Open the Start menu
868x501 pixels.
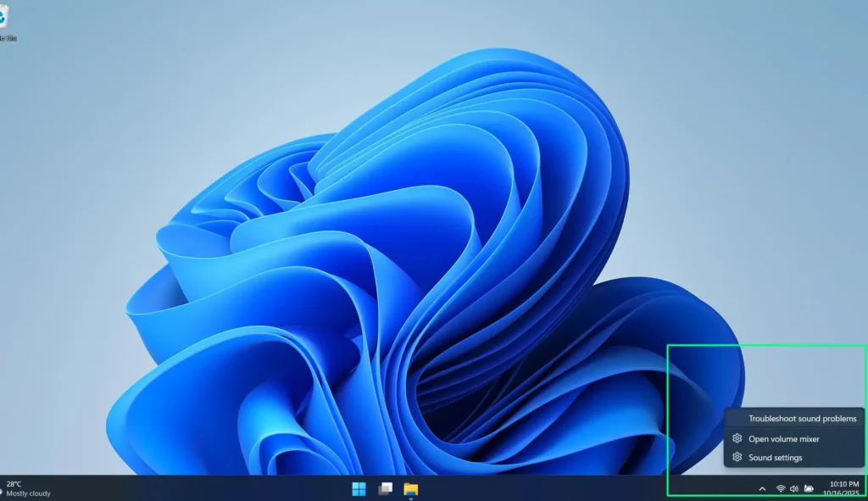tap(359, 489)
